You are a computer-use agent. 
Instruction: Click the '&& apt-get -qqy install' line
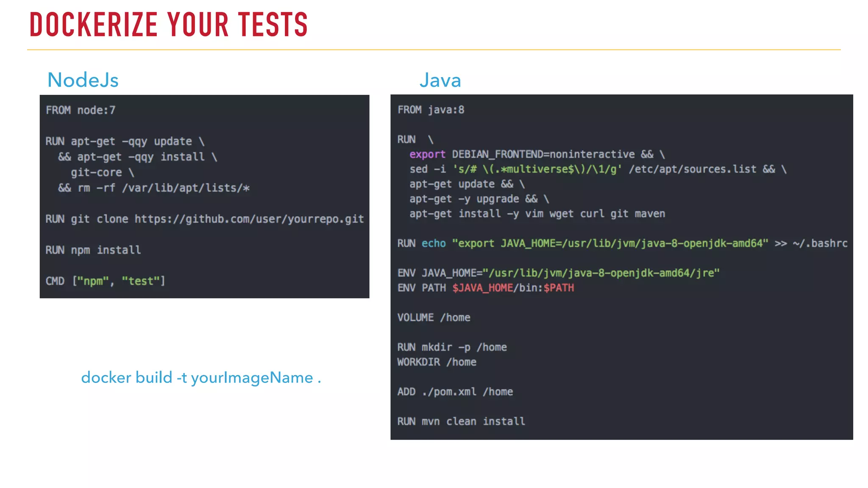tap(138, 157)
